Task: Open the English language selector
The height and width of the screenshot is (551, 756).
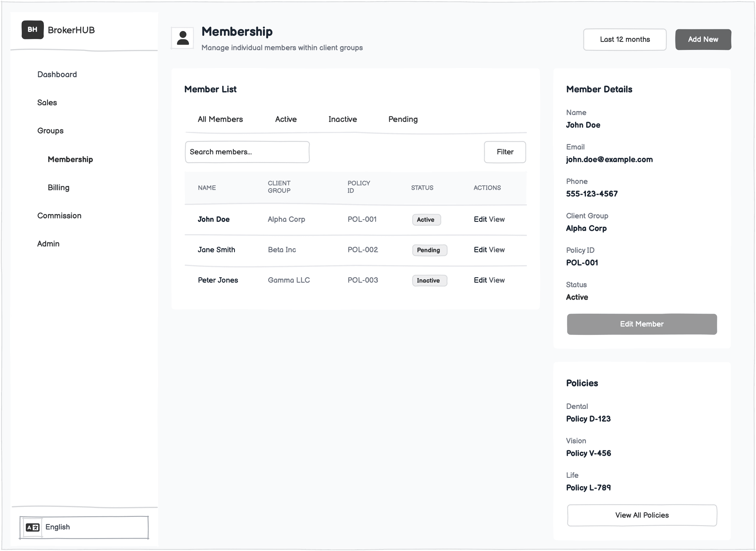Action: coord(84,527)
